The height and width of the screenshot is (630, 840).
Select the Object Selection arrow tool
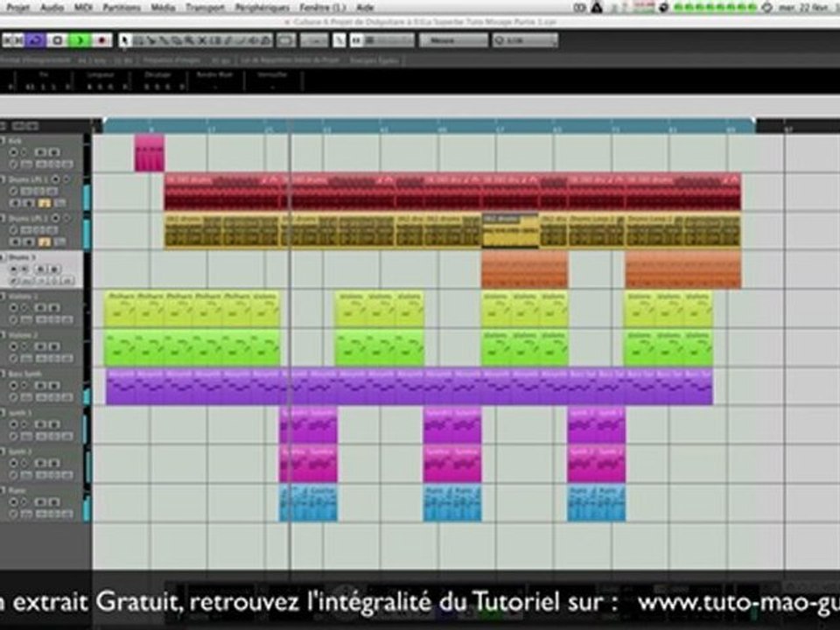(125, 40)
